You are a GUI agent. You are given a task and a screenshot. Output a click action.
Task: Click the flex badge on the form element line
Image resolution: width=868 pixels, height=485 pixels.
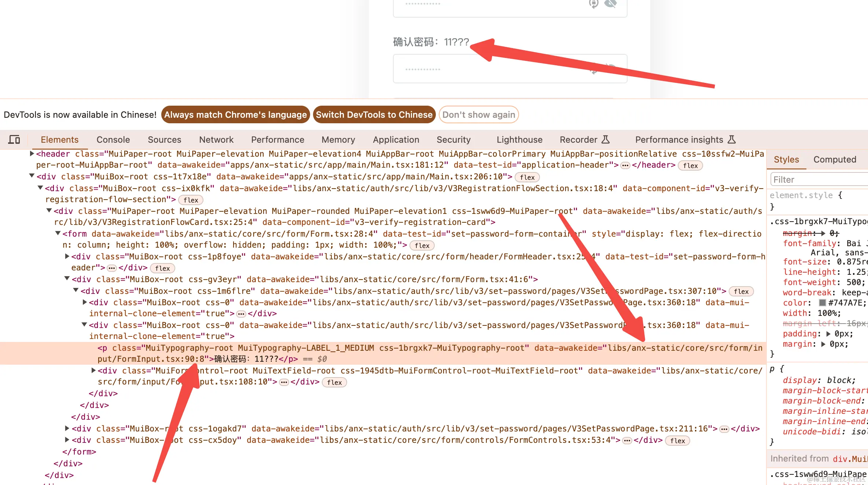422,246
